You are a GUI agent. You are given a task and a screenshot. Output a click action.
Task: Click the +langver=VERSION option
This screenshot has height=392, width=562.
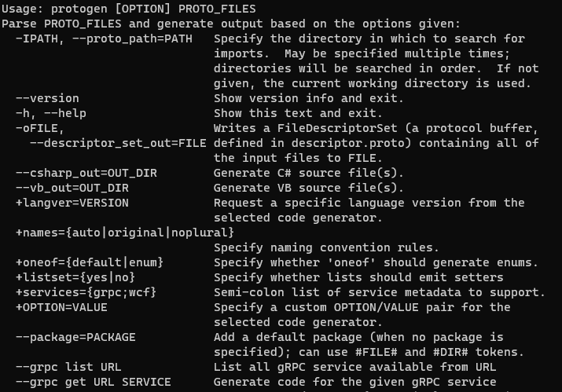[x=72, y=203]
